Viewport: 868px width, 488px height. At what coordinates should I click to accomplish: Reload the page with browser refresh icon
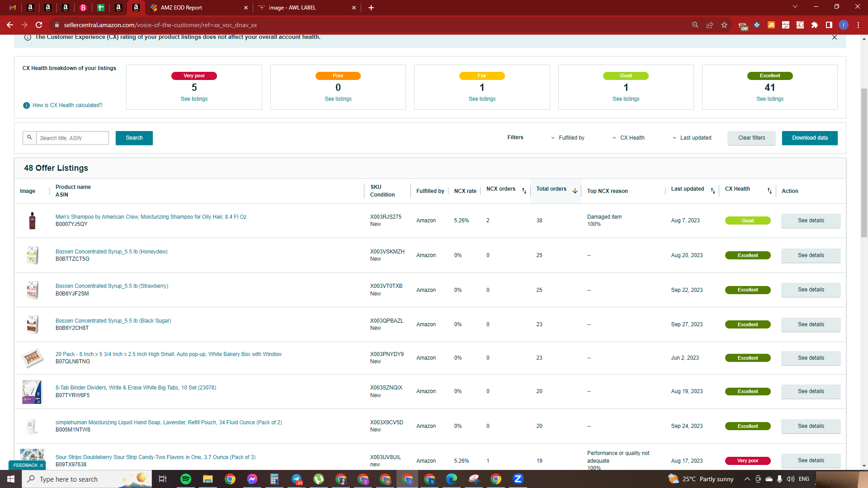(x=39, y=25)
